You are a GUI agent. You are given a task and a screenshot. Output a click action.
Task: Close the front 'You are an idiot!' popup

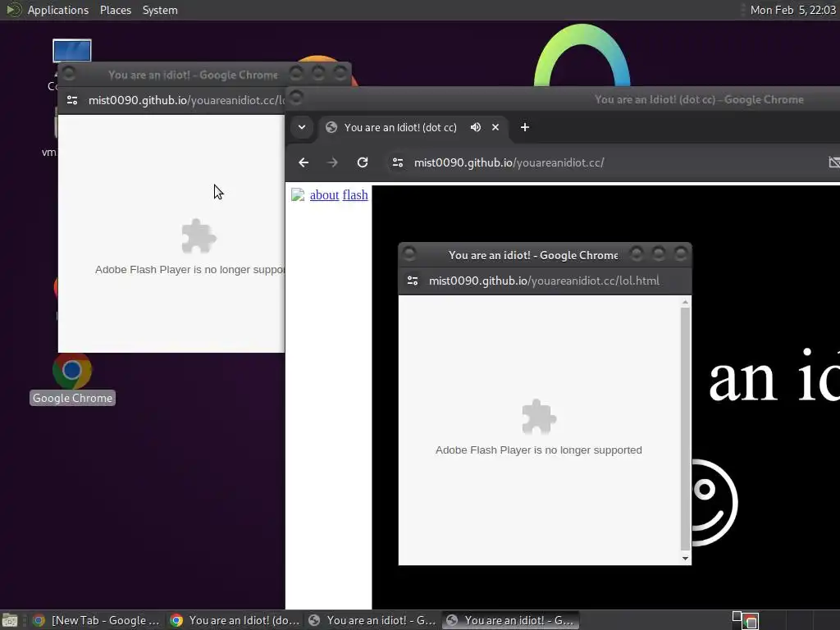(x=680, y=253)
